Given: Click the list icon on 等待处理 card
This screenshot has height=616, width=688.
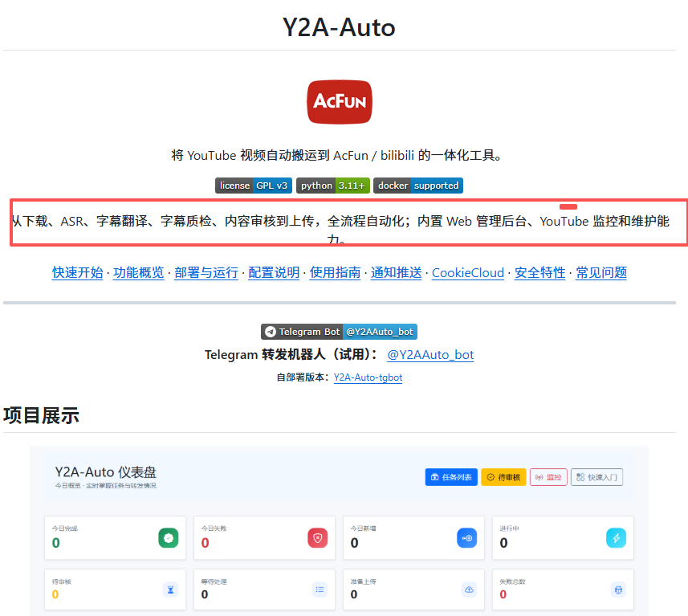Looking at the screenshot, I should click(320, 589).
